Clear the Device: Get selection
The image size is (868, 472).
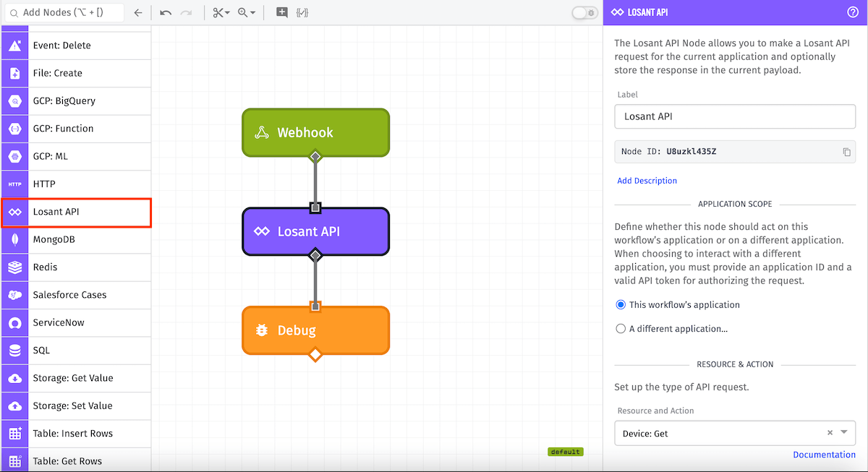tap(830, 433)
